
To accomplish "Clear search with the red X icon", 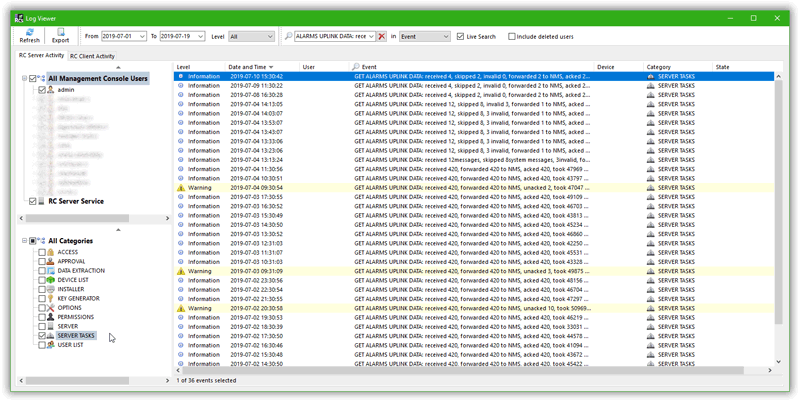I will pos(382,36).
